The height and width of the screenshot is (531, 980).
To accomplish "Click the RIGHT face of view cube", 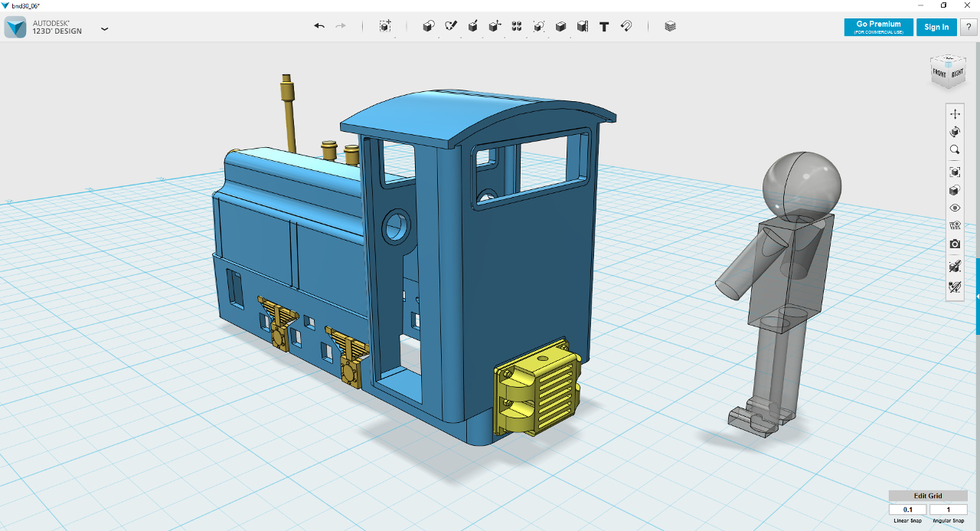I will click(x=957, y=74).
